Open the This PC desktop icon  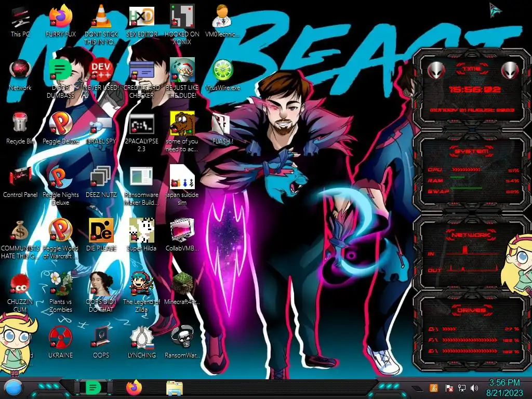click(20, 21)
